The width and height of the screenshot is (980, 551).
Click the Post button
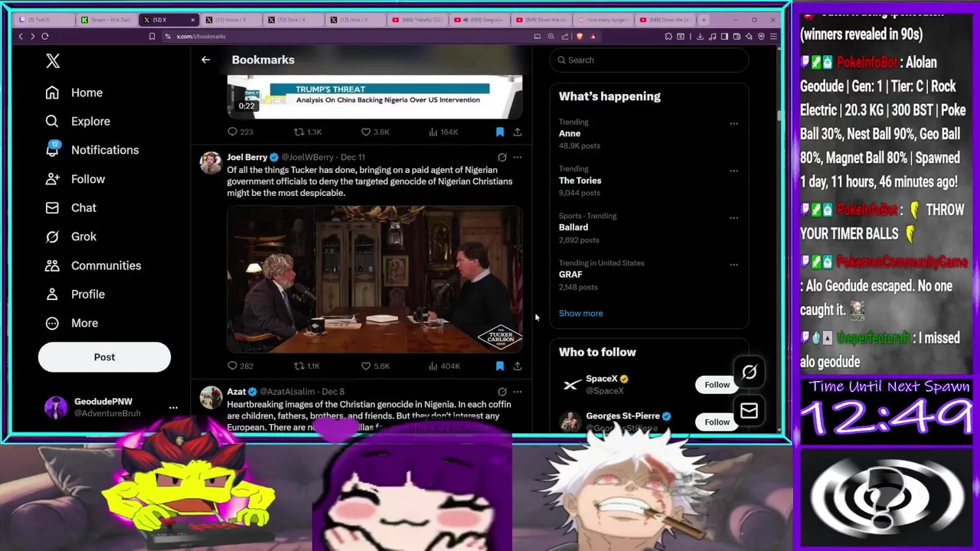point(104,357)
